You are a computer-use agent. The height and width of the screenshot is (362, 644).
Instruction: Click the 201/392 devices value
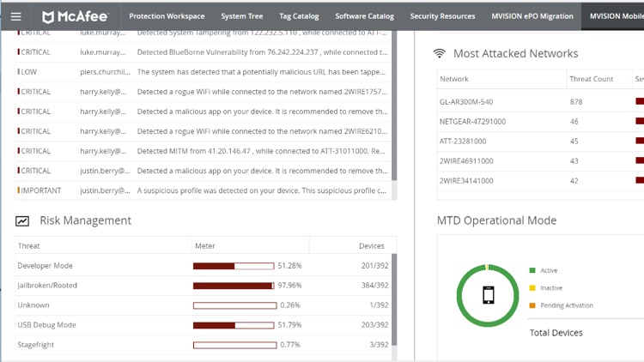pos(374,266)
